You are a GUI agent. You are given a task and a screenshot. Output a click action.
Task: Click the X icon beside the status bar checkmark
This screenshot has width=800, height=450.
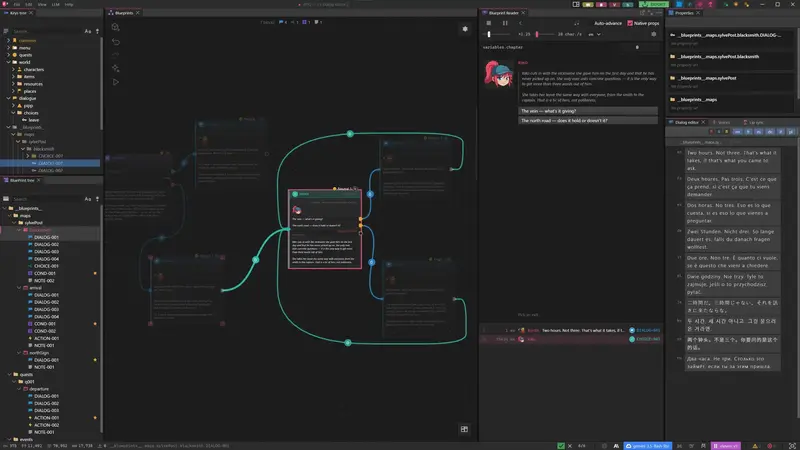570,446
